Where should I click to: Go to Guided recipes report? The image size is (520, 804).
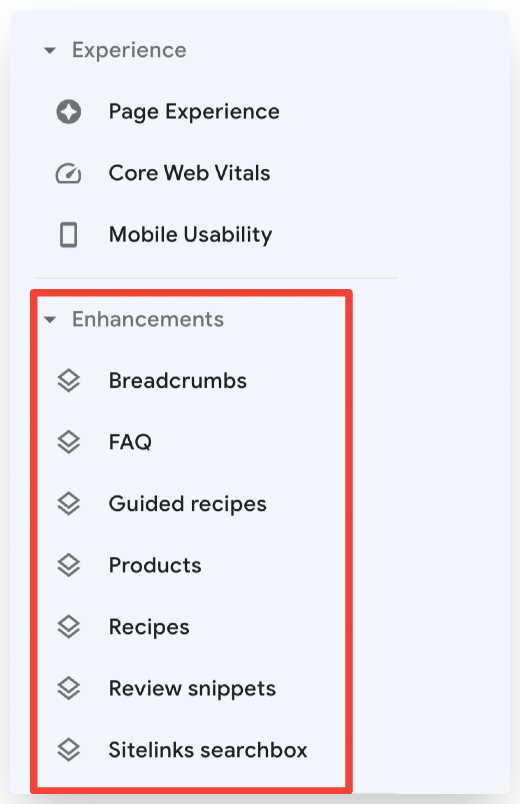pos(188,504)
